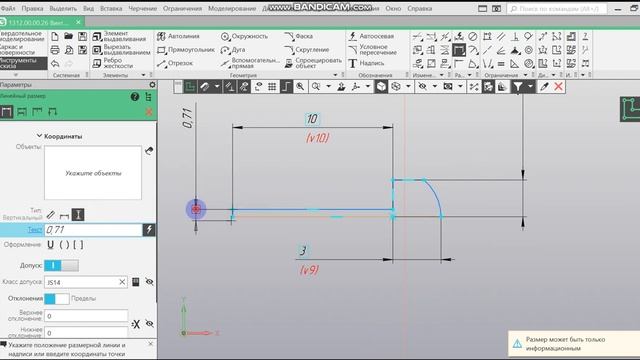Click the Объекты selection box
The width and height of the screenshot is (640, 360).
(93, 173)
